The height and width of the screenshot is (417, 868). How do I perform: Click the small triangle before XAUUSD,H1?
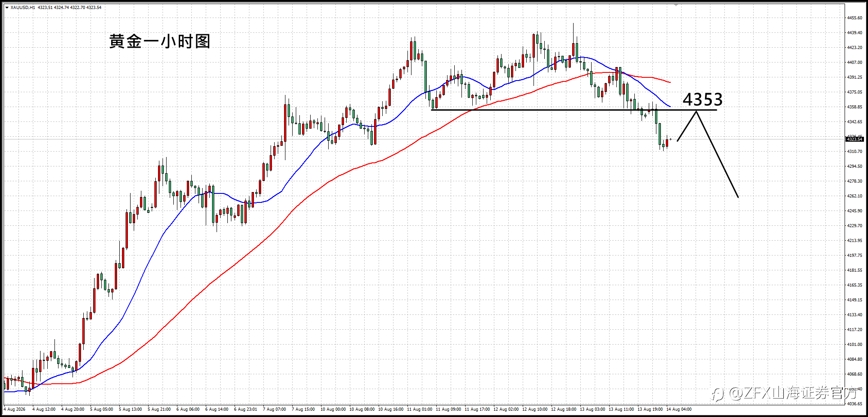7,7
